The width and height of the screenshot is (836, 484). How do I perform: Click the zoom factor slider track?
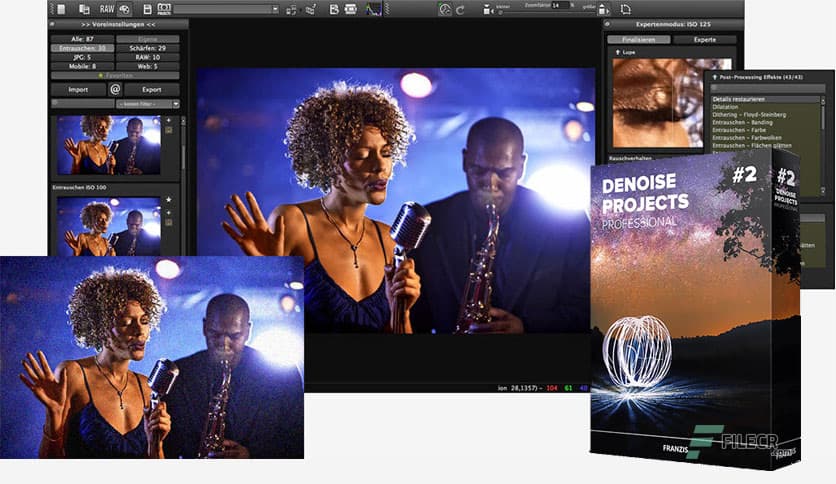coord(546,12)
